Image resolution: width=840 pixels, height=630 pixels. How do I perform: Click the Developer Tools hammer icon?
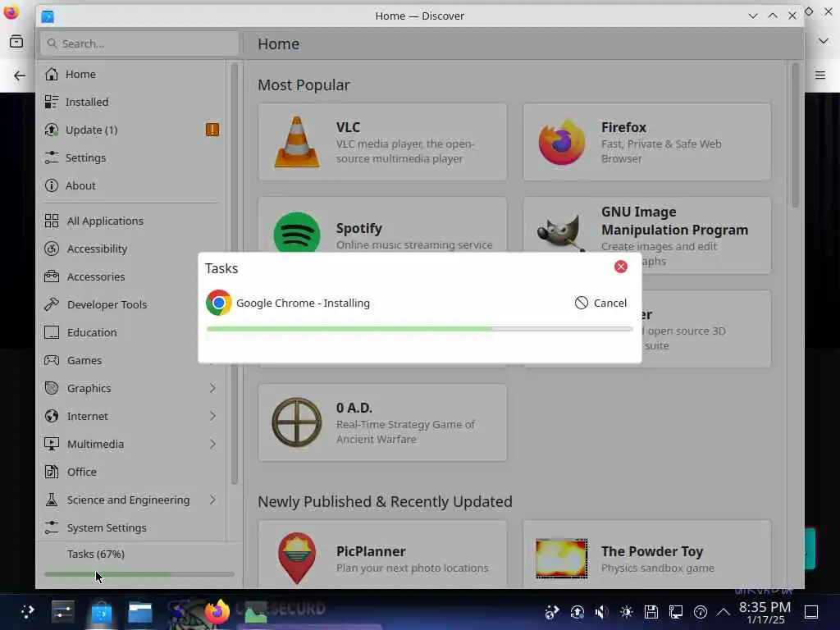52,304
